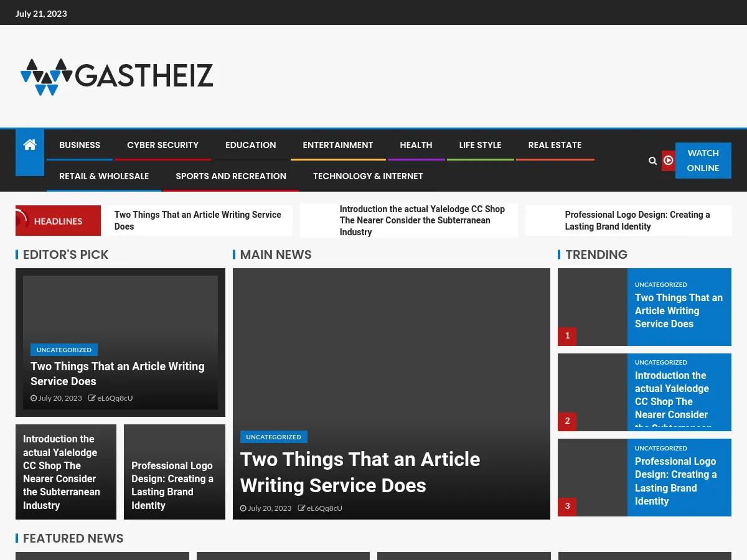Click the number 3 rank badge in Trending
The image size is (747, 560).
click(567, 506)
